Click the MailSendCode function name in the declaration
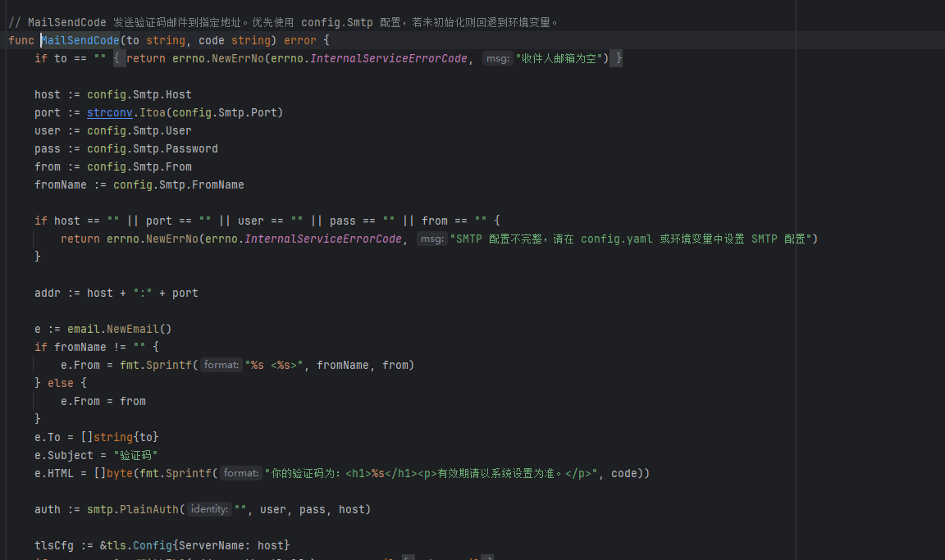 (80, 40)
